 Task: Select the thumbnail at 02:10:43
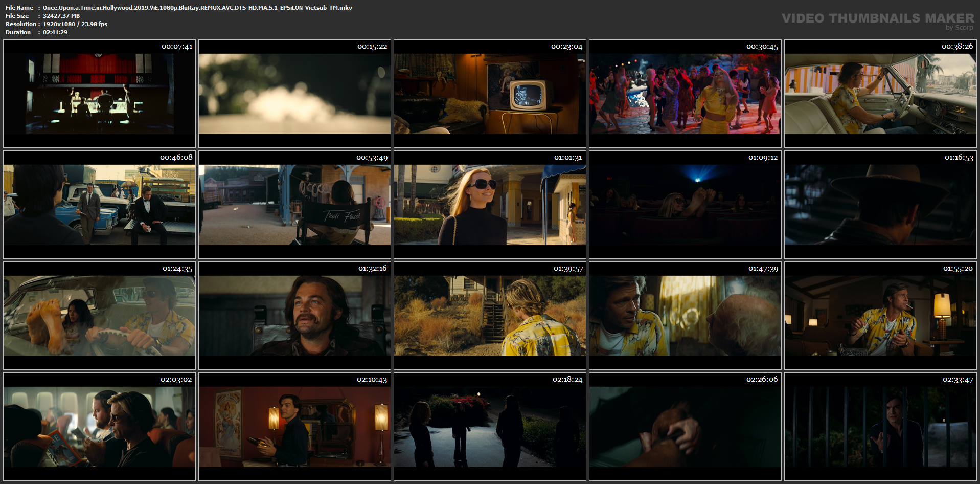(x=294, y=427)
